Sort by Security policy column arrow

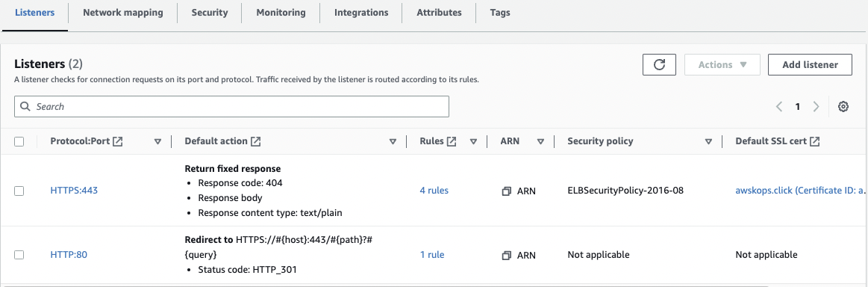pos(708,142)
